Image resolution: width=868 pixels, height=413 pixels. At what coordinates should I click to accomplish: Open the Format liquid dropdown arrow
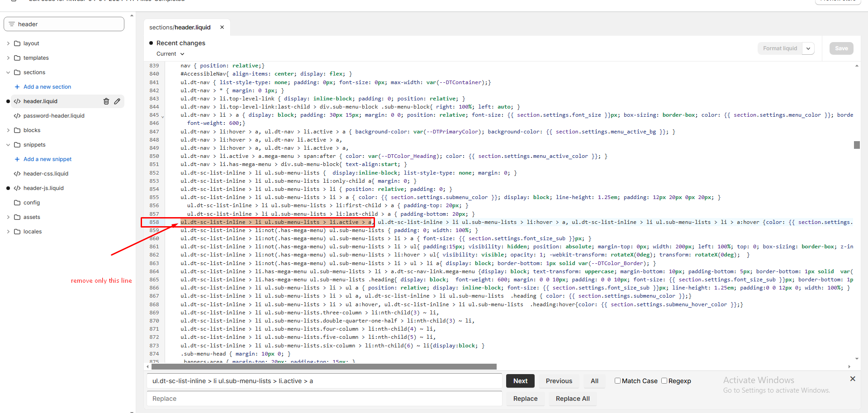click(808, 48)
